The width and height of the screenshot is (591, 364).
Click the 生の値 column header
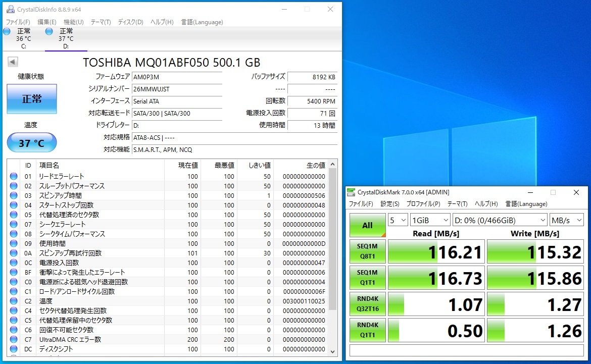tap(301, 165)
